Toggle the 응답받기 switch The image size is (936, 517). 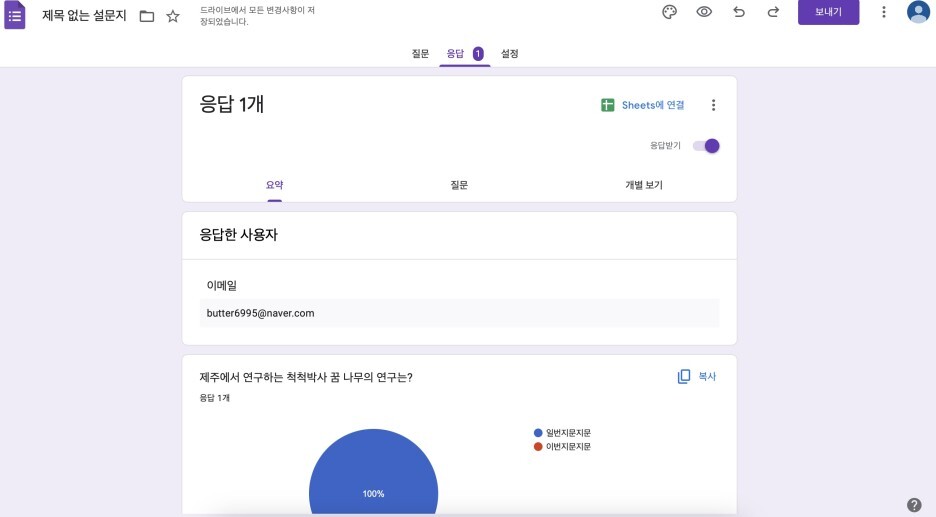(706, 146)
